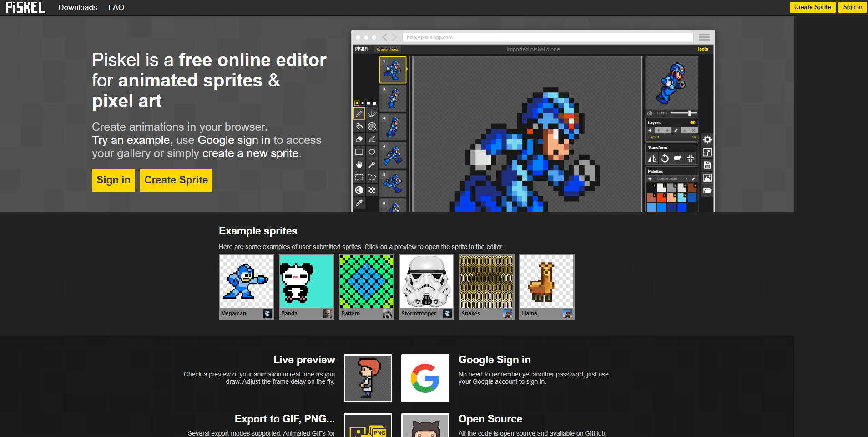Click the Open folder icon in editor preview

pos(707,190)
